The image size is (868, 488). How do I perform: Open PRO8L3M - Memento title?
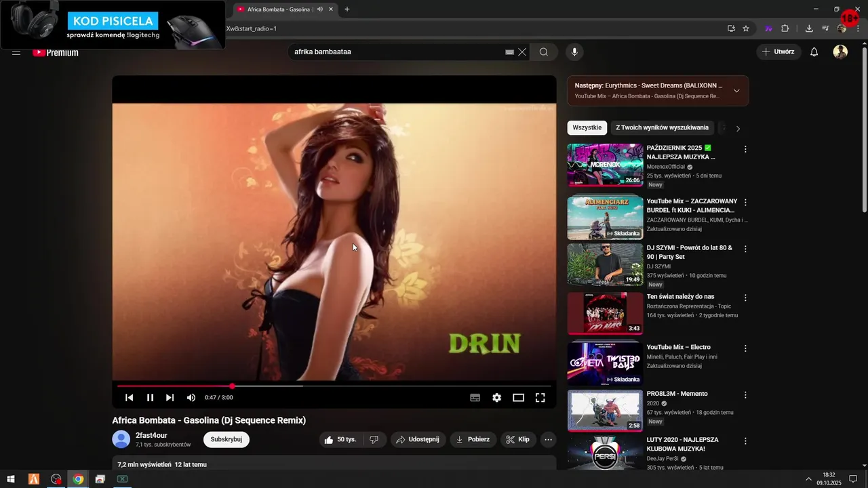point(677,394)
